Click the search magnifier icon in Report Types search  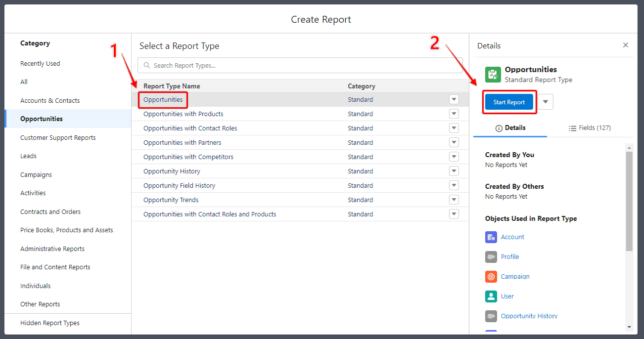tap(146, 65)
